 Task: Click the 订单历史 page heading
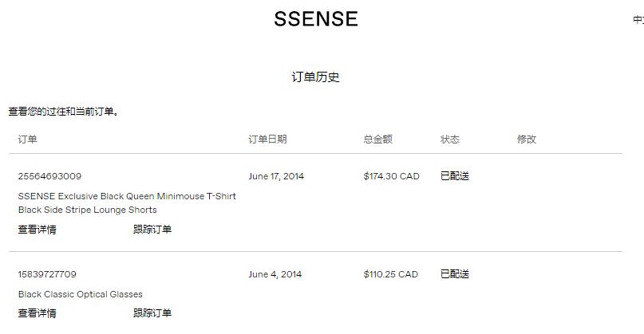coord(315,77)
